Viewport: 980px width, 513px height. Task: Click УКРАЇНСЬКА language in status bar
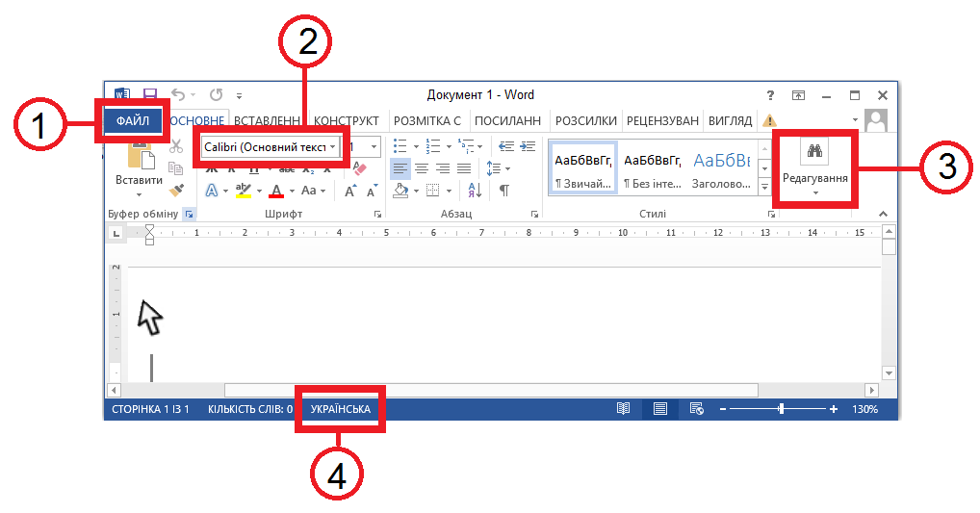341,409
